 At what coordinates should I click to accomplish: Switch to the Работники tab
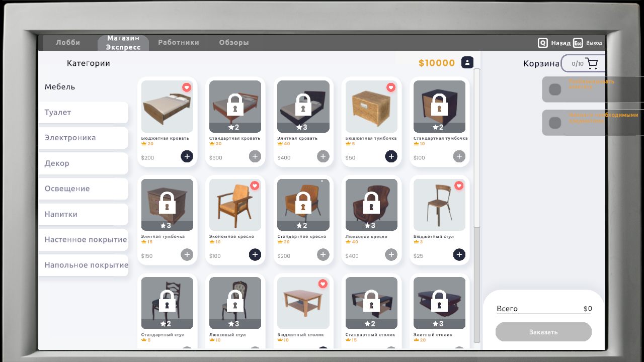click(x=179, y=43)
